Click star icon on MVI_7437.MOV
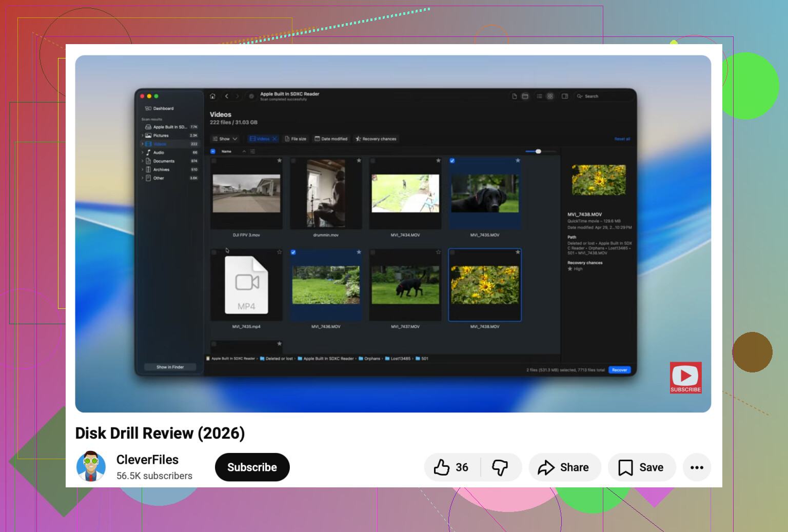 (439, 252)
